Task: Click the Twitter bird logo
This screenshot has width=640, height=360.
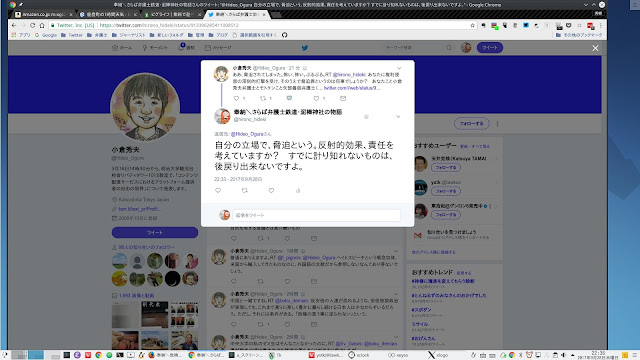Action: coord(304,48)
